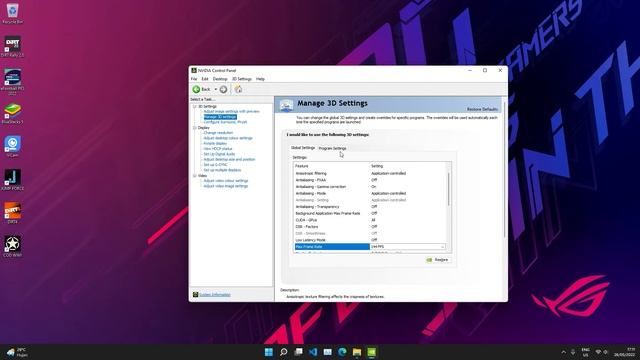This screenshot has height=360, width=640.
Task: Select the Antialiasing - Mode row
Action: coord(370,193)
